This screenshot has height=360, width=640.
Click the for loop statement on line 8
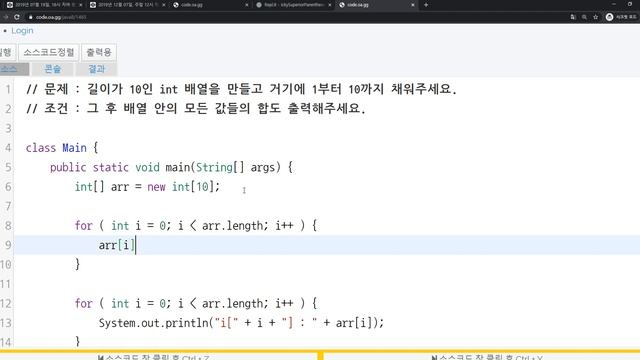[x=196, y=225]
